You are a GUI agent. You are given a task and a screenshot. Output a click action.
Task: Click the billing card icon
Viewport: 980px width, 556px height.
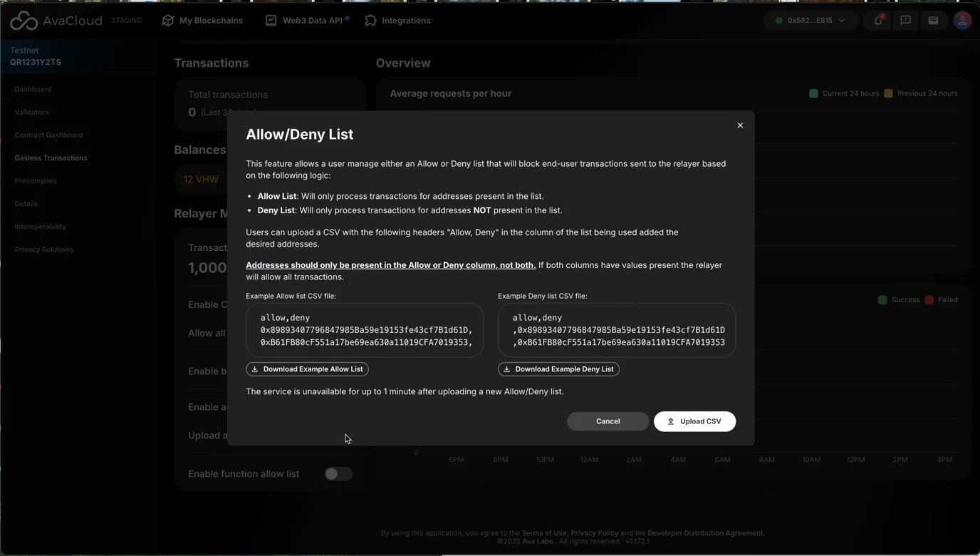tap(933, 21)
